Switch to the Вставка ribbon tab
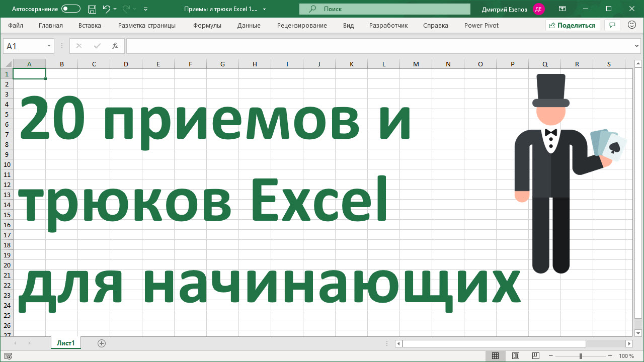The height and width of the screenshot is (362, 644). [x=90, y=25]
